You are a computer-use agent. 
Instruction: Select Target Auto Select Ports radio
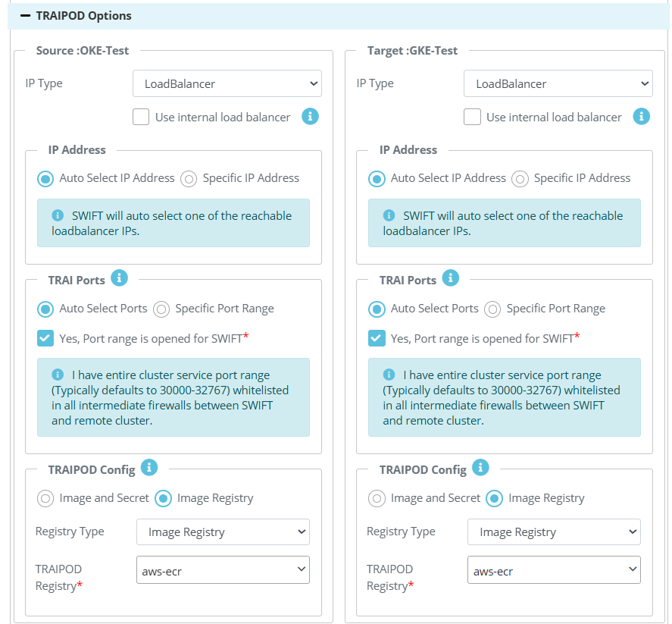coord(377,309)
